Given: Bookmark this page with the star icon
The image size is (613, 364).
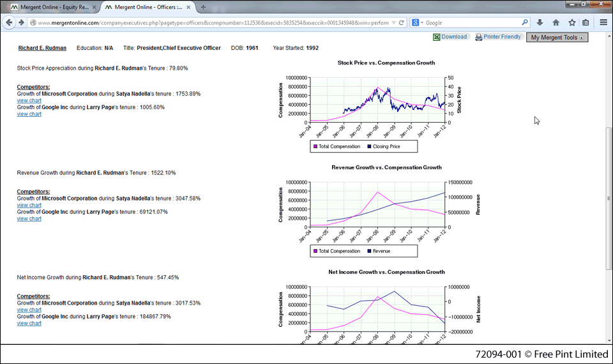Looking at the screenshot, I should tap(571, 22).
